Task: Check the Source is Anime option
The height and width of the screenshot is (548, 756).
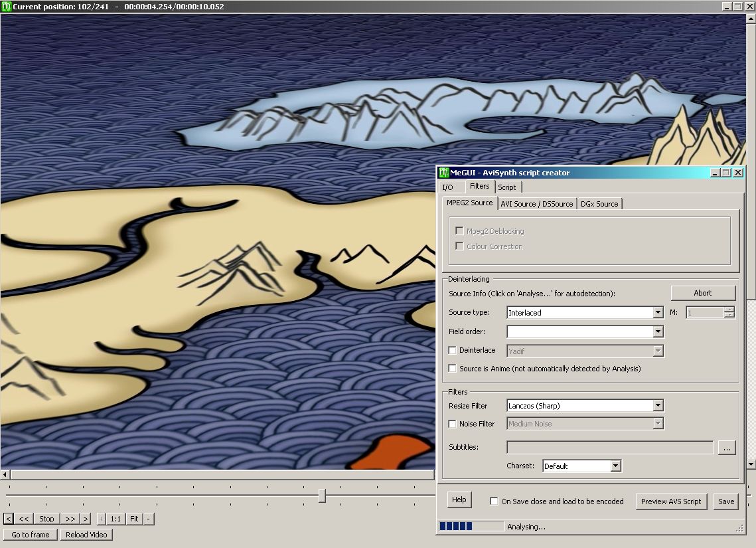Action: click(453, 369)
